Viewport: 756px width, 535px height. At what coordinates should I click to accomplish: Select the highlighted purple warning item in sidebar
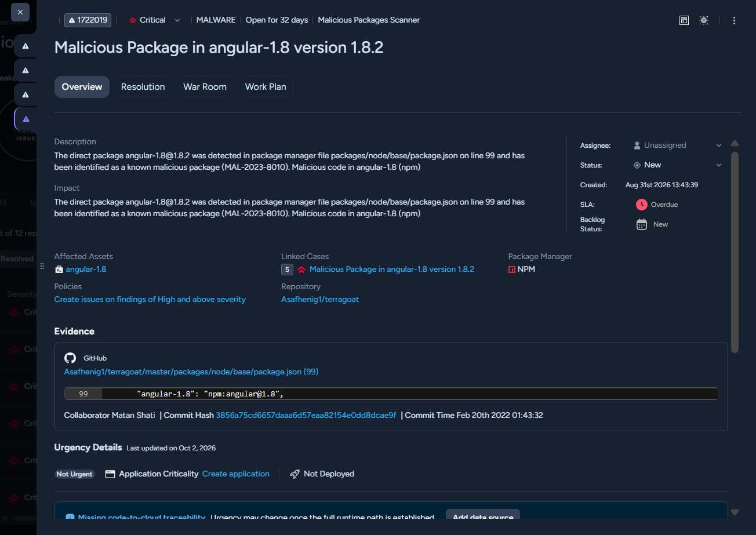pyautogui.click(x=26, y=119)
